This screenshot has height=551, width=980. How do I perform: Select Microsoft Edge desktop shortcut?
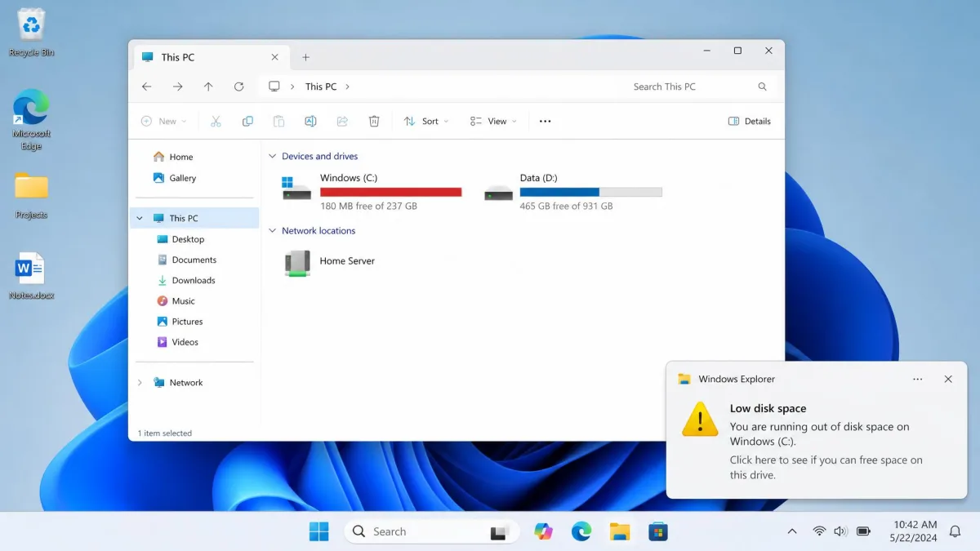(32, 120)
